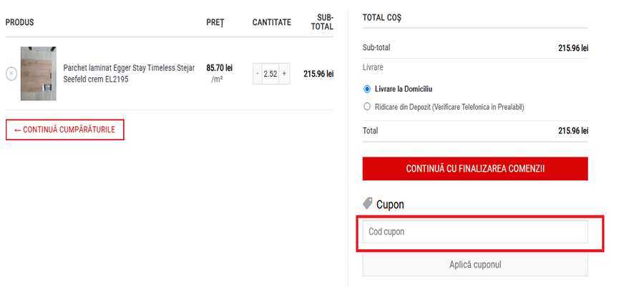The height and width of the screenshot is (290, 644).
Task: Choose Ridicare din Depozit pickup option
Action: 367,107
